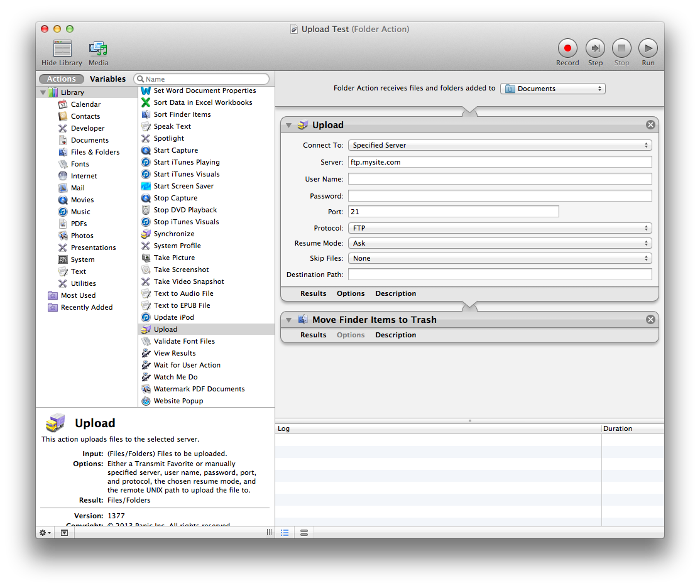The width and height of the screenshot is (700, 588).
Task: Click the Server text field
Action: pos(500,162)
